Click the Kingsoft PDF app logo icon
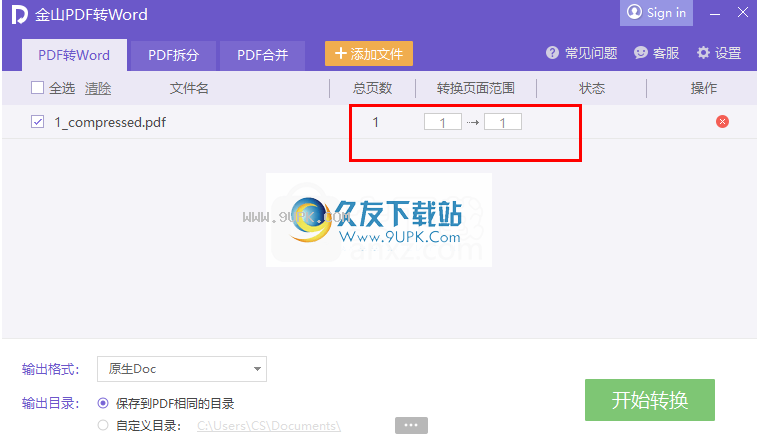Viewport: 758px width, 440px height. click(19, 14)
